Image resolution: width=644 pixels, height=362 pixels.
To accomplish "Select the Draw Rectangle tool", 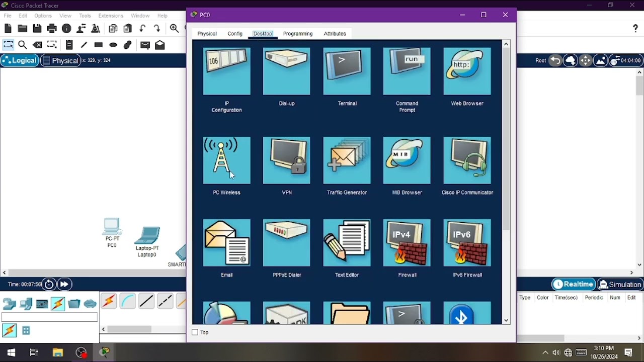I will coord(99,45).
